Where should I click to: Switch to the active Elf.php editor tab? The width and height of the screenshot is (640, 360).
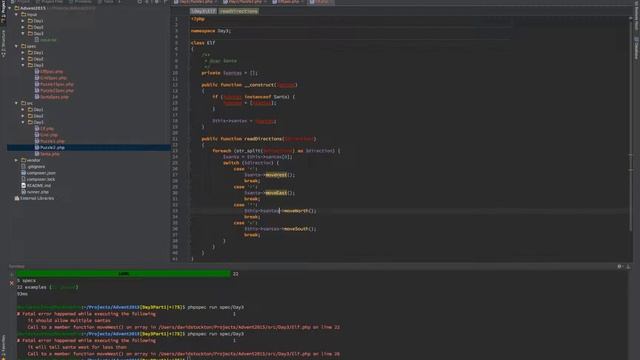click(x=321, y=2)
